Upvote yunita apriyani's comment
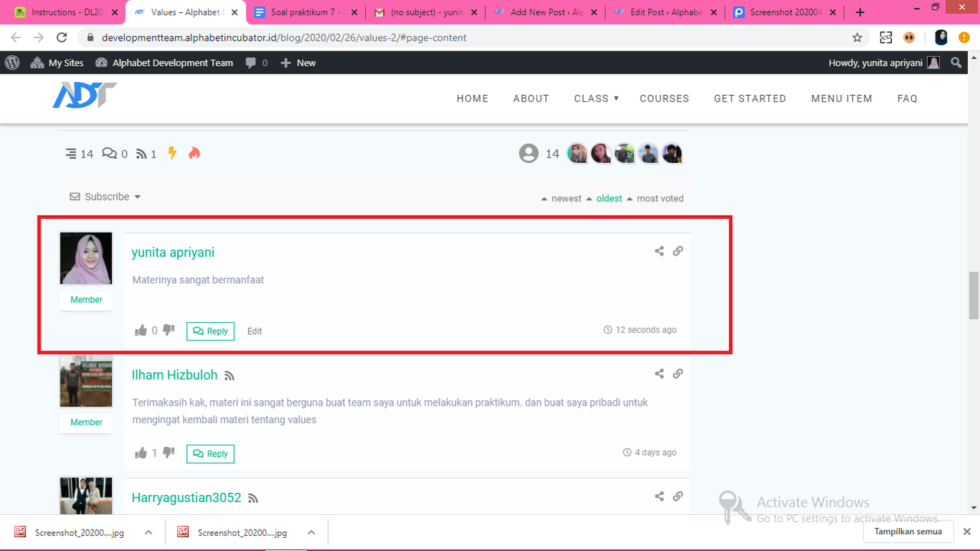 (x=141, y=331)
